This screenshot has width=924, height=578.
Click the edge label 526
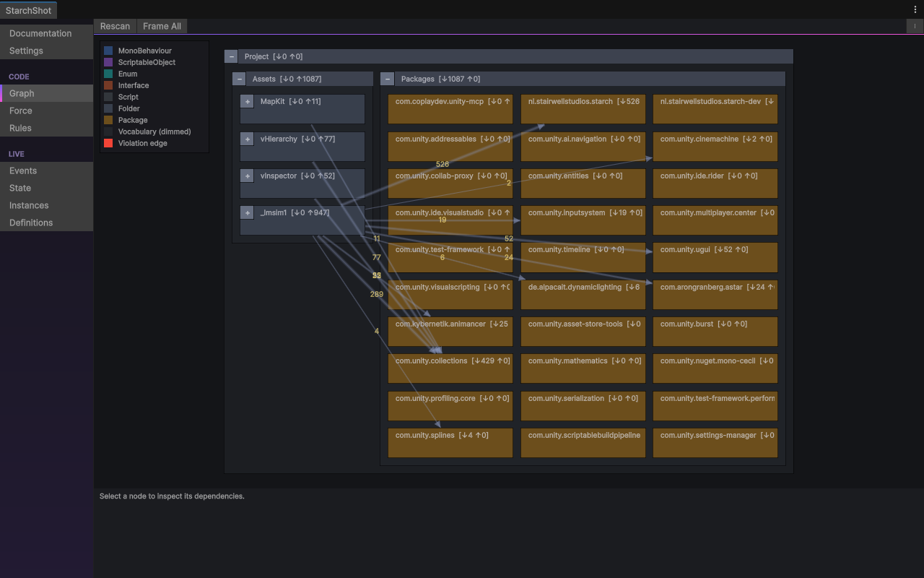(443, 165)
